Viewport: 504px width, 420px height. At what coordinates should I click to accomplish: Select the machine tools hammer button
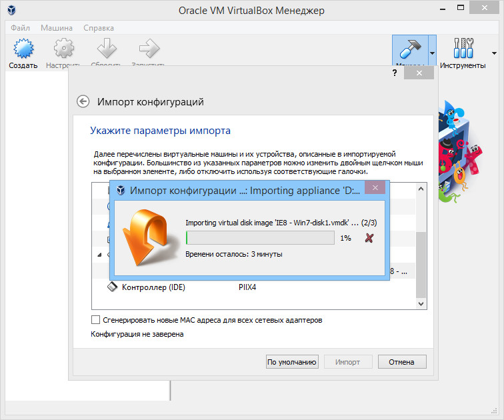(x=410, y=51)
